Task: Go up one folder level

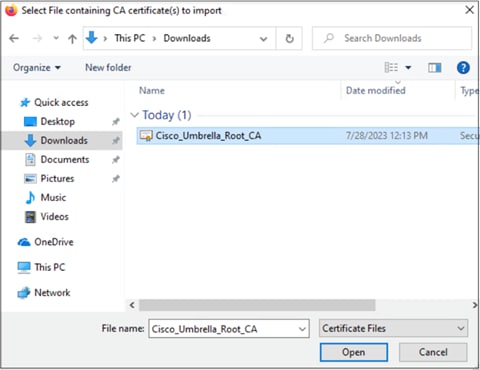Action: [x=72, y=39]
